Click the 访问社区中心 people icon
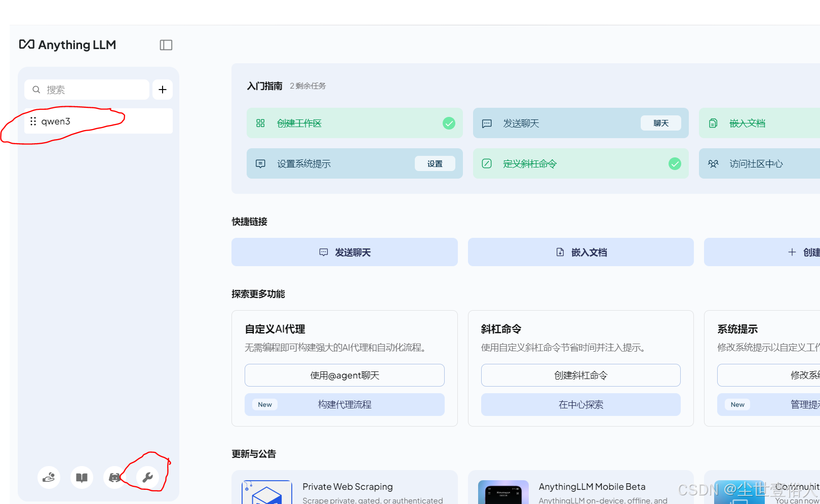 [713, 163]
